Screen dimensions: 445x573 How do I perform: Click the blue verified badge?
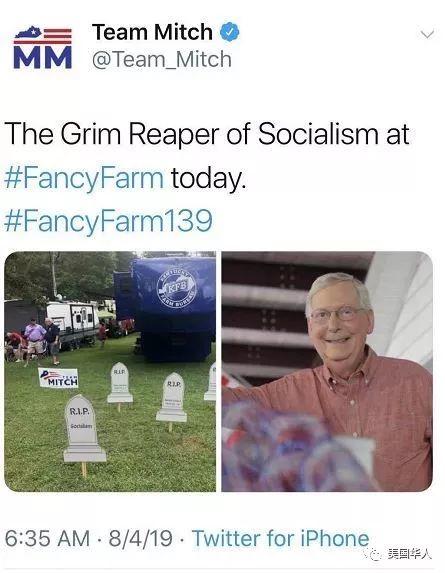coord(229,32)
